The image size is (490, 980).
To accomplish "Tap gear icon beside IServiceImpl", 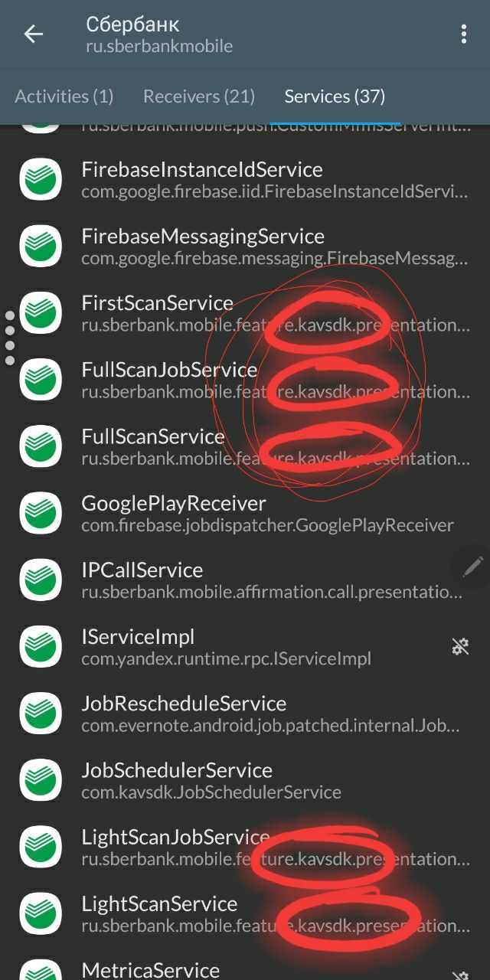I will 460,647.
